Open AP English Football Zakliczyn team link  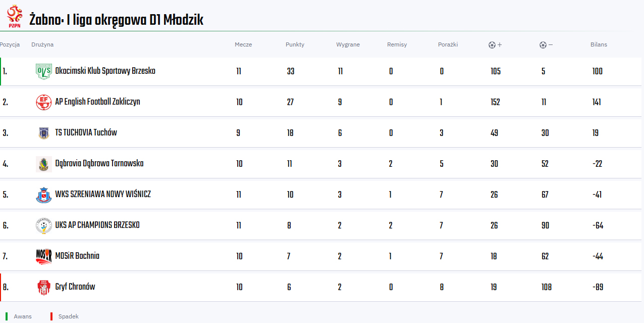[x=97, y=102]
